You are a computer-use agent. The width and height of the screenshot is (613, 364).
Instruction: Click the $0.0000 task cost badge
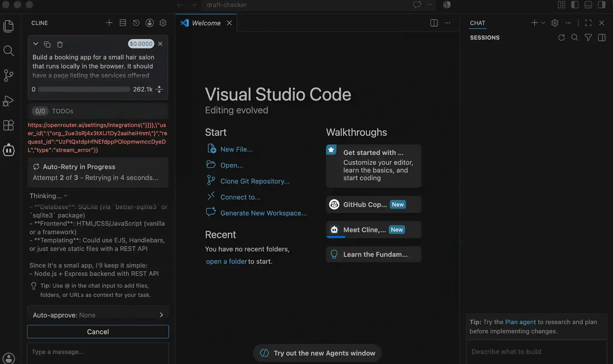pos(141,44)
